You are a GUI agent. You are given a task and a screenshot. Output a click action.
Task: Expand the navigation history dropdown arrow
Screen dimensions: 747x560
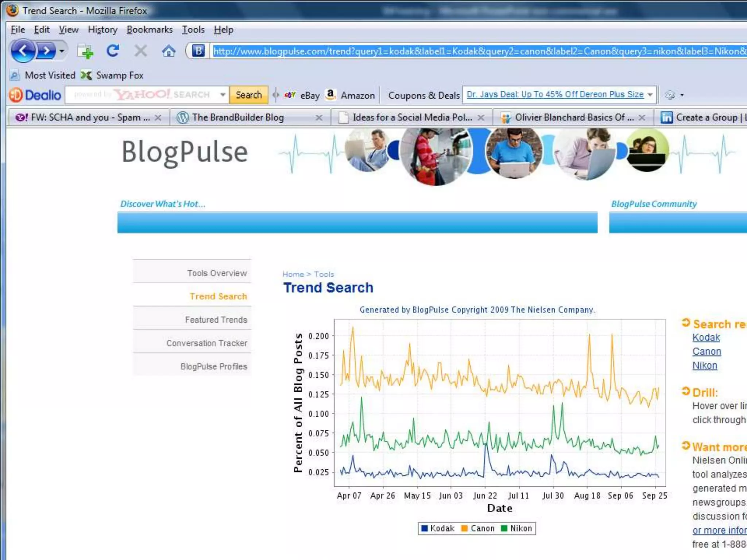tap(62, 51)
